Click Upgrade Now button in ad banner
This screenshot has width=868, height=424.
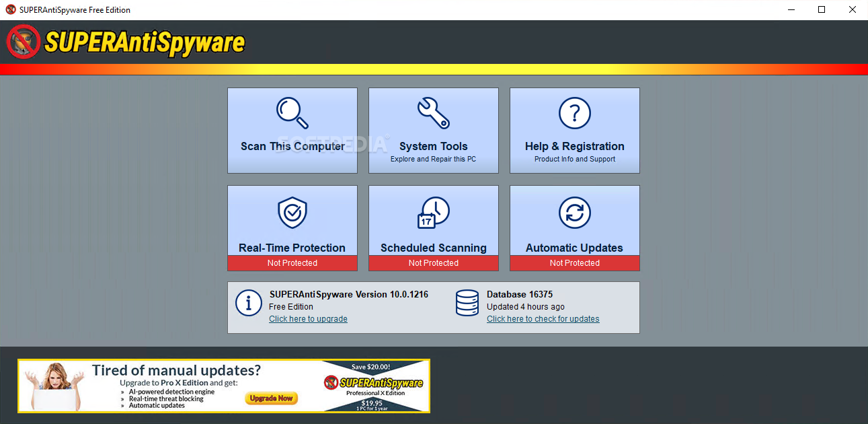[x=271, y=398]
